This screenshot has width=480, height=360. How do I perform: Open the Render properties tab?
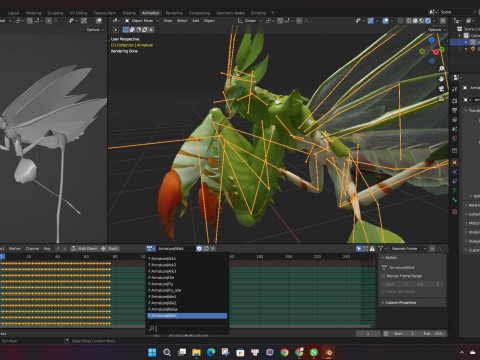pyautogui.click(x=455, y=101)
